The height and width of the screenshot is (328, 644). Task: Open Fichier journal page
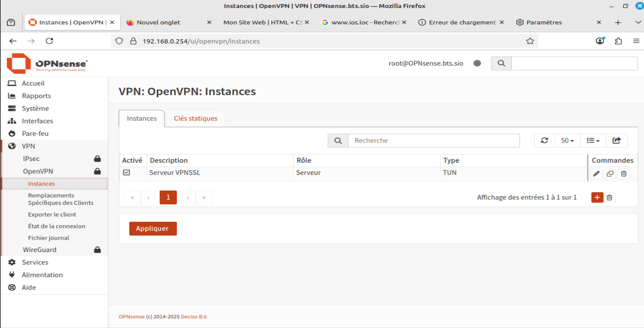coord(49,238)
